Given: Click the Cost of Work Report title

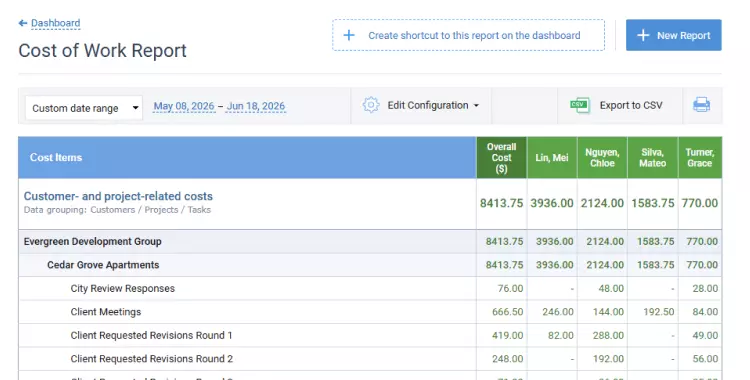Looking at the screenshot, I should click(x=102, y=51).
